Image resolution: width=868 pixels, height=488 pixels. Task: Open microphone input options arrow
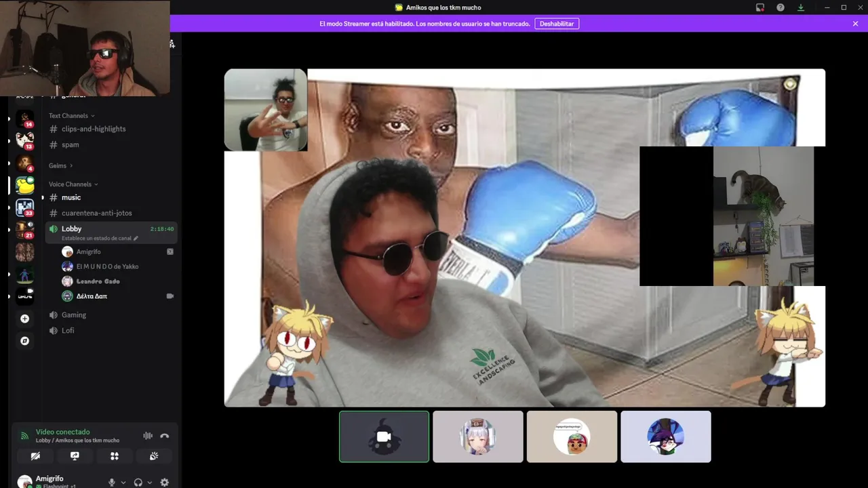click(123, 483)
